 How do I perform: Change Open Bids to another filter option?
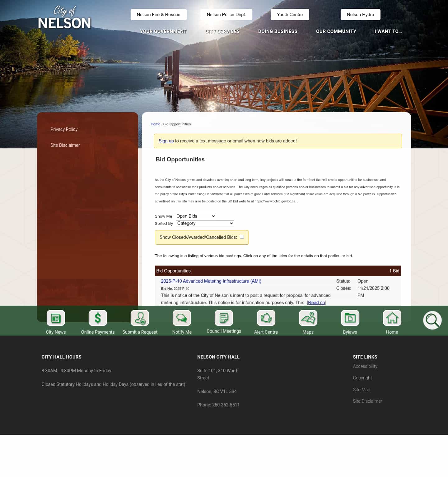click(195, 216)
